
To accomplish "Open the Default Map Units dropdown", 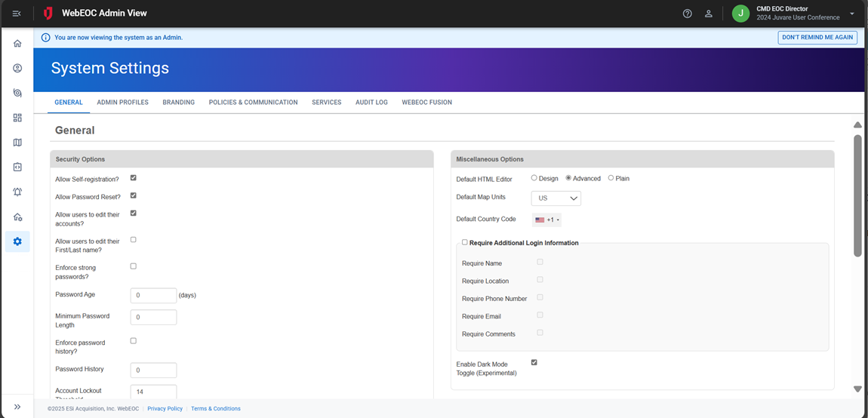I will (556, 198).
